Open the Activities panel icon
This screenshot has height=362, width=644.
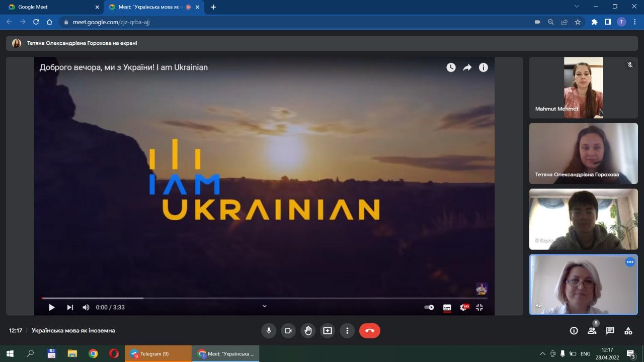click(628, 330)
